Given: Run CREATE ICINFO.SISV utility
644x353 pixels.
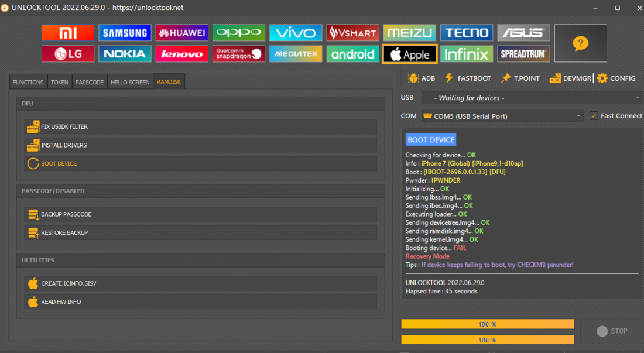Looking at the screenshot, I should click(x=200, y=283).
